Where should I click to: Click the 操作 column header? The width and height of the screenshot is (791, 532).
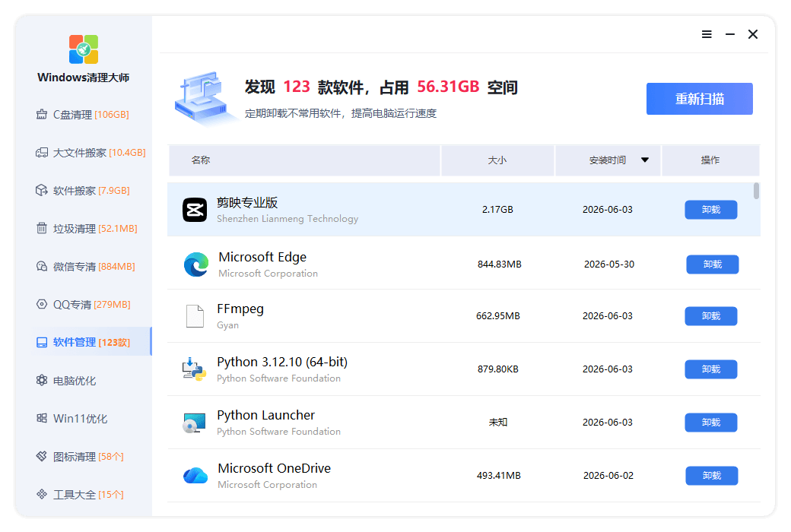point(710,160)
